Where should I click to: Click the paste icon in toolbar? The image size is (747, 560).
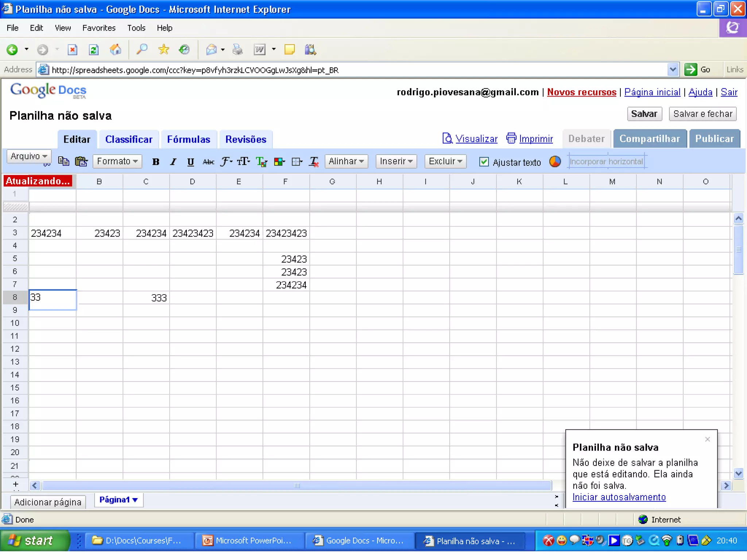81,161
